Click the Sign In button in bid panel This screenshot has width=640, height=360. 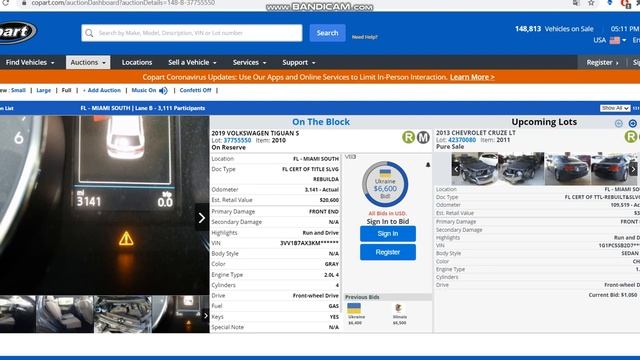point(388,233)
